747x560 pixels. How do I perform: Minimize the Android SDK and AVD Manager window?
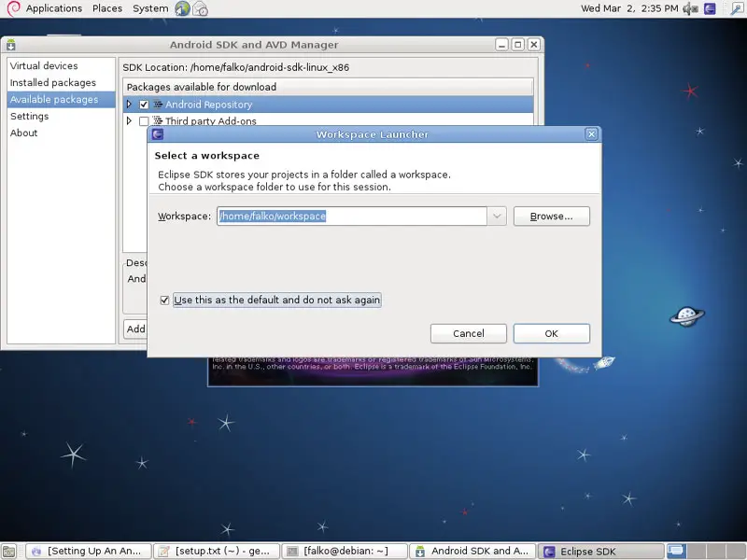[501, 45]
